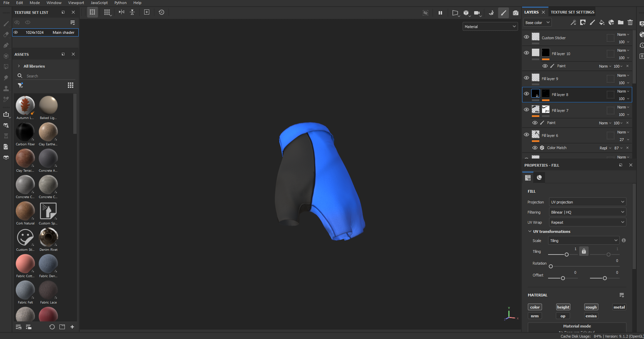The height and width of the screenshot is (339, 644).
Task: Open the Material viewport mode dropdown
Action: tap(490, 27)
